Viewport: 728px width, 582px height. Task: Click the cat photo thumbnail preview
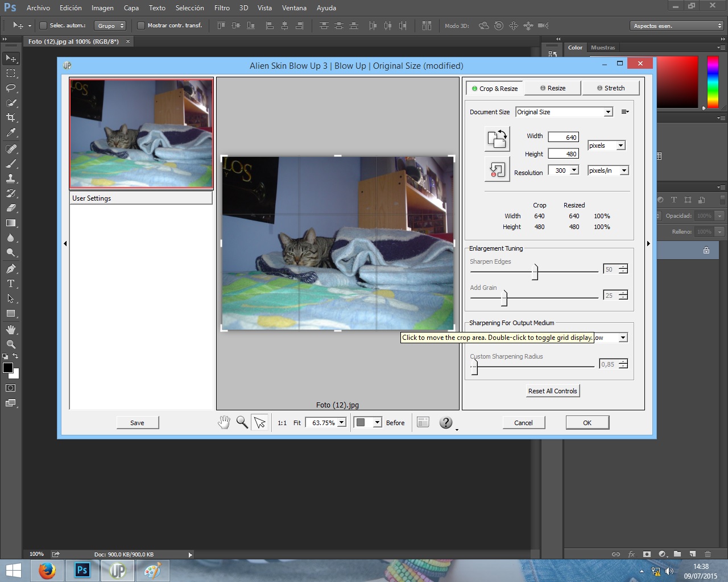(141, 134)
